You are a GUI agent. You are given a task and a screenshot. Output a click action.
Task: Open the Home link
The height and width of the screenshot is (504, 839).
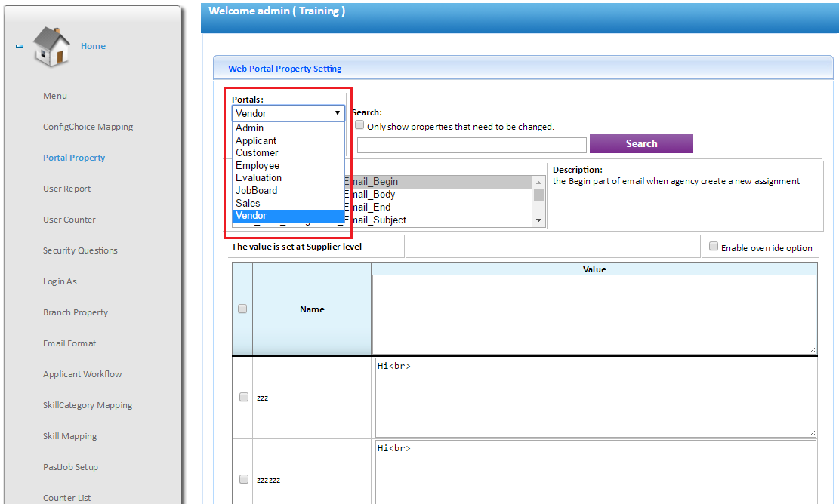pyautogui.click(x=93, y=46)
